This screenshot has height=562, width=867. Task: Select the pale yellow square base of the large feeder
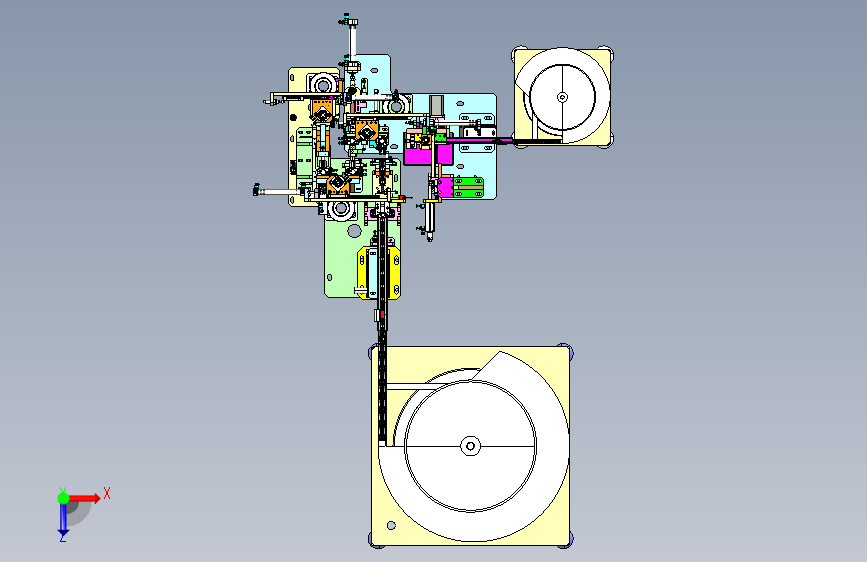[x=471, y=446]
